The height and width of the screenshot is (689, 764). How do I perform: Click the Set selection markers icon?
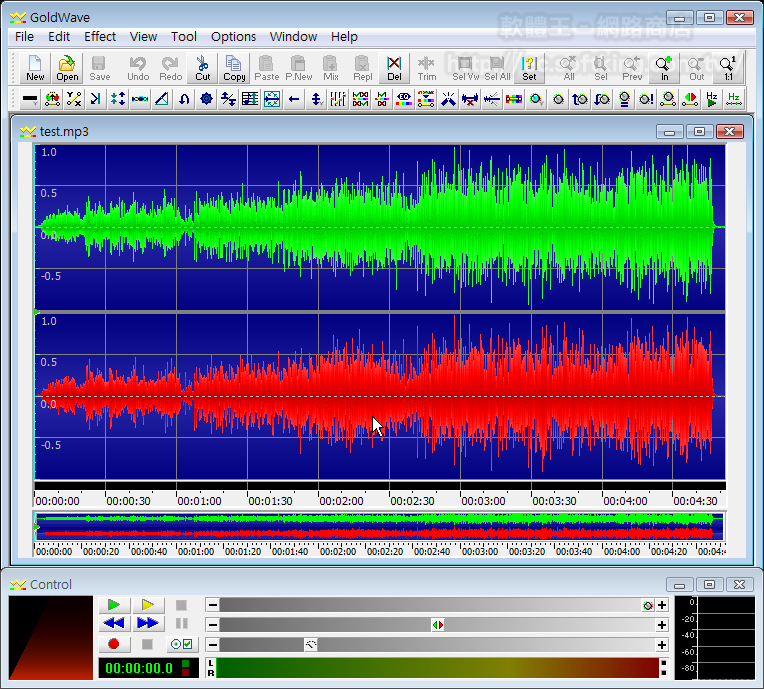[x=529, y=68]
